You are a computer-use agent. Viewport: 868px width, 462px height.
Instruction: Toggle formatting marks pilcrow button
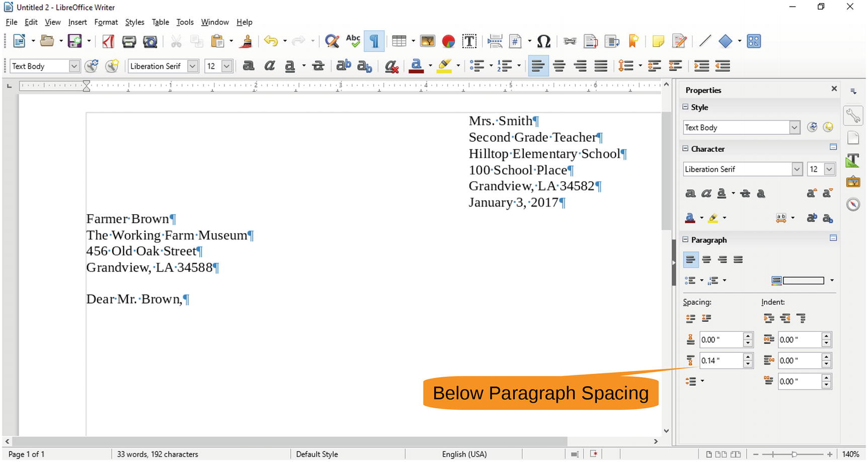click(374, 41)
